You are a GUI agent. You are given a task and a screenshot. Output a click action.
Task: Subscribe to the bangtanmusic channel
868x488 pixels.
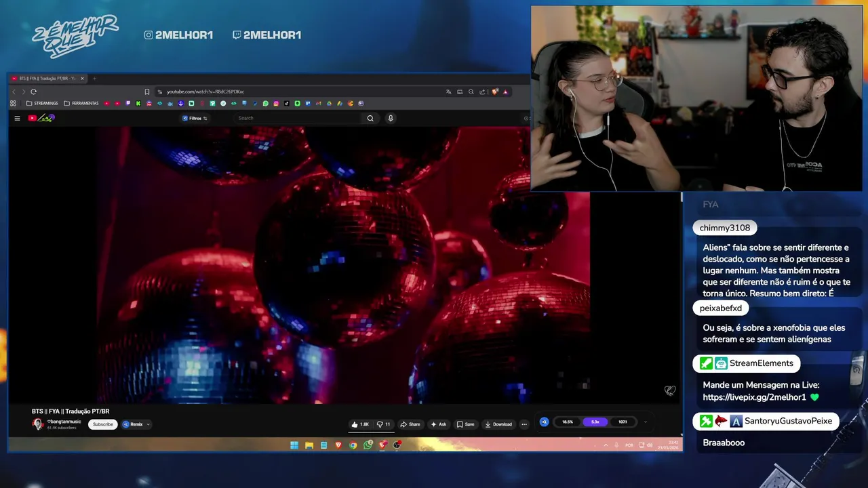click(103, 424)
